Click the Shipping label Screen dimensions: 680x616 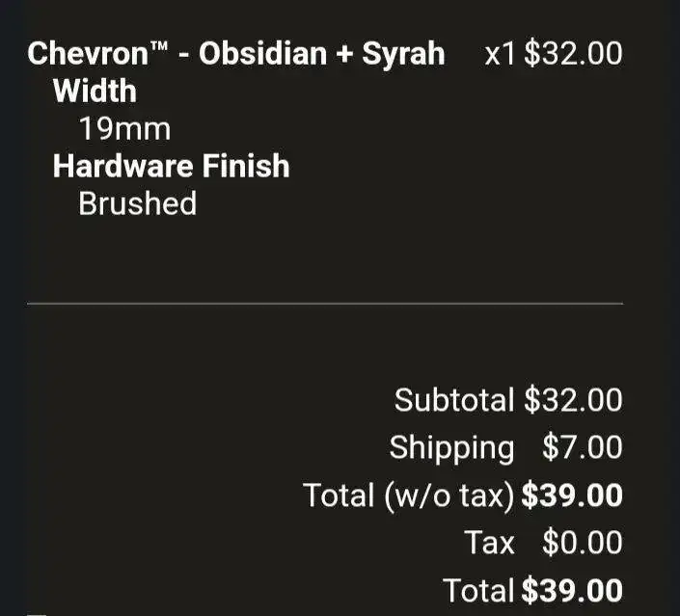point(451,447)
